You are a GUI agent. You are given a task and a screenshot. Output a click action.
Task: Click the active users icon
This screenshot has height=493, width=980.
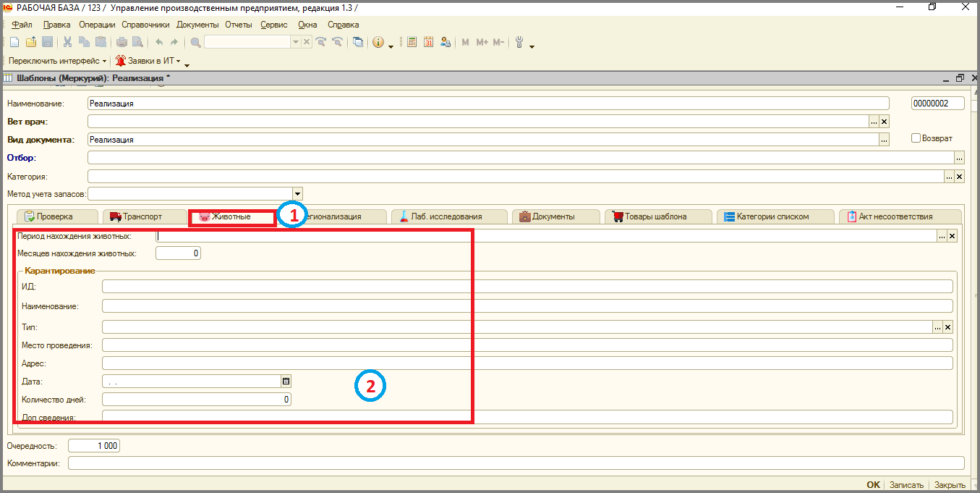pyautogui.click(x=446, y=42)
